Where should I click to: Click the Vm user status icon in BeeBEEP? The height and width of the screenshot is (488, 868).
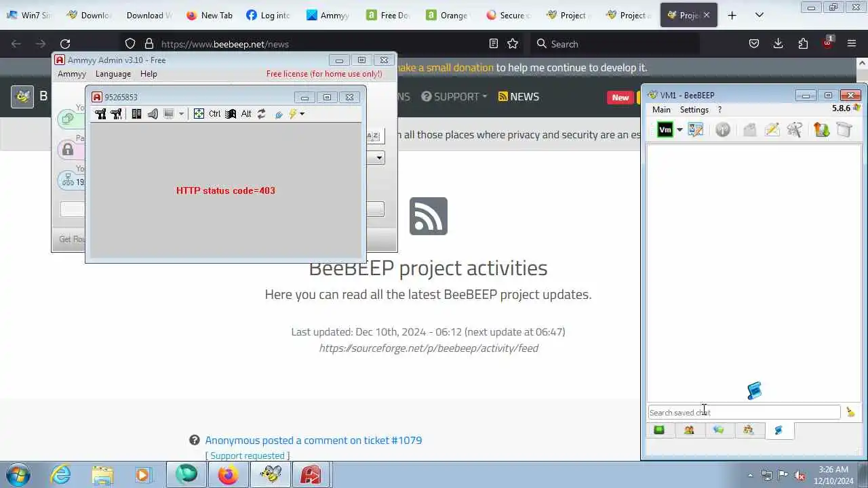[665, 129]
